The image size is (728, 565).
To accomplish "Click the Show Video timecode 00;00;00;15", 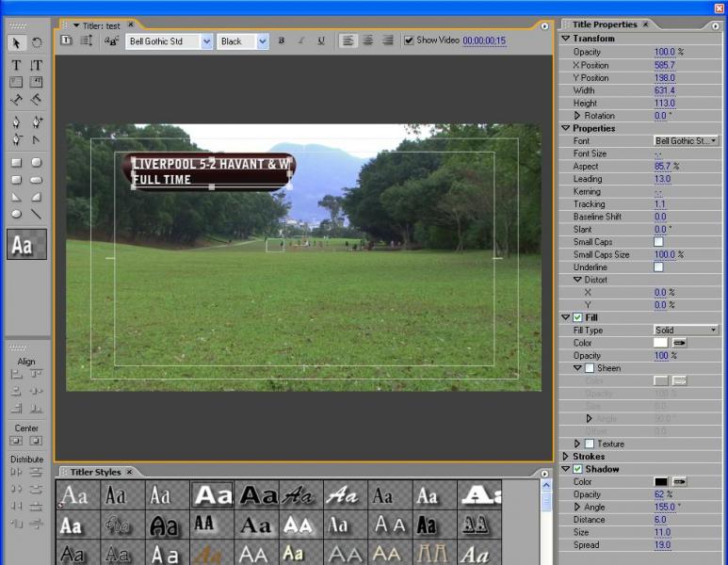I will point(484,40).
